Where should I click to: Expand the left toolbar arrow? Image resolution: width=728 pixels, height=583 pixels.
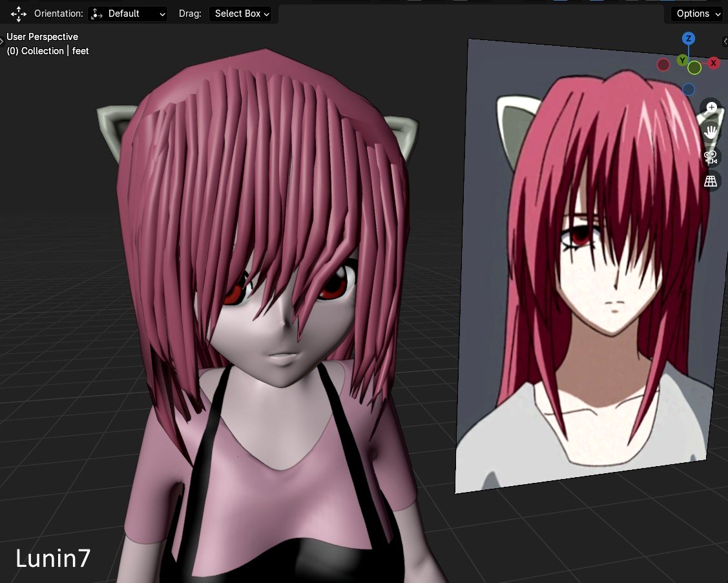pos(2,41)
